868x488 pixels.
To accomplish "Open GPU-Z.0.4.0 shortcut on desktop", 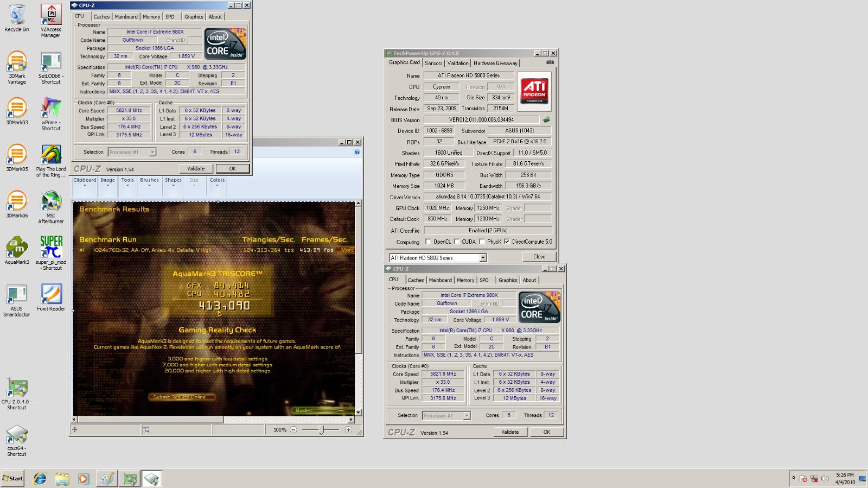I will 17,394.
